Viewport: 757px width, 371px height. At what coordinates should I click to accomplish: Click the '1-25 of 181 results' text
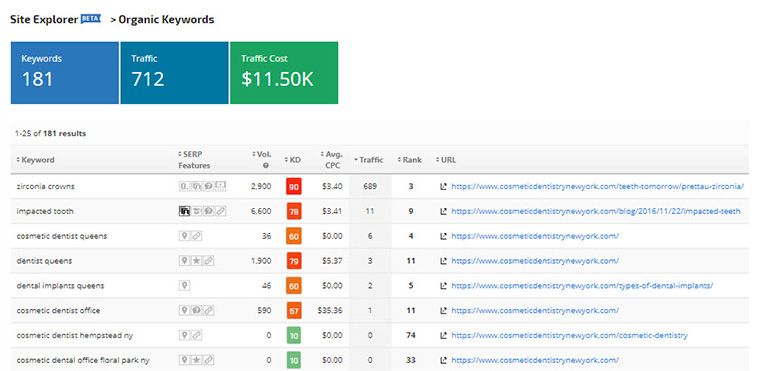[x=50, y=133]
